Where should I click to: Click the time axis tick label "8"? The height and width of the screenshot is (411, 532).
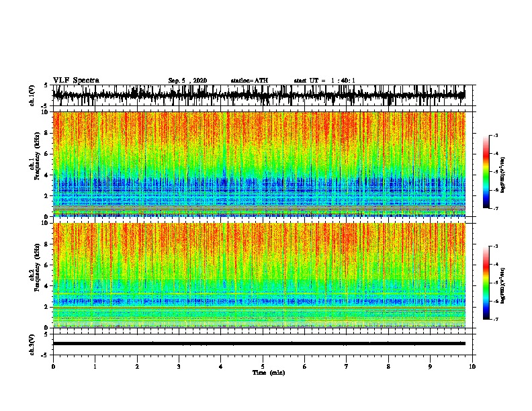click(388, 367)
